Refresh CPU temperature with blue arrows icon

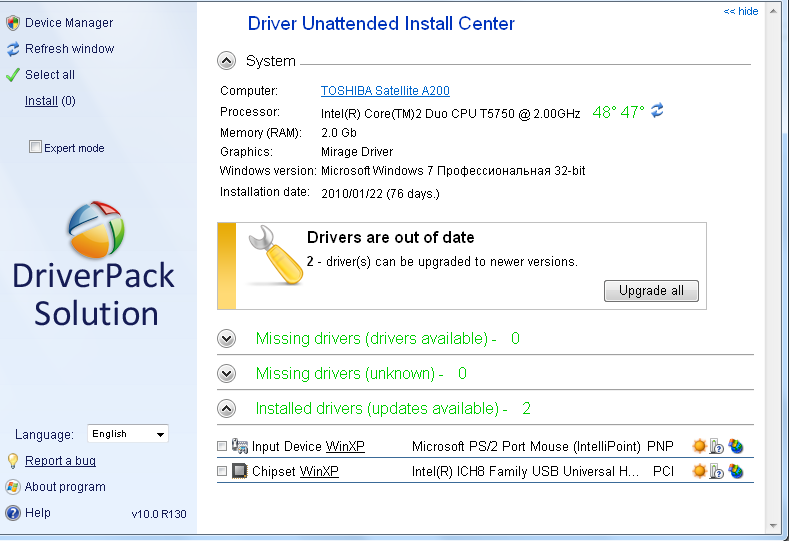point(657,111)
